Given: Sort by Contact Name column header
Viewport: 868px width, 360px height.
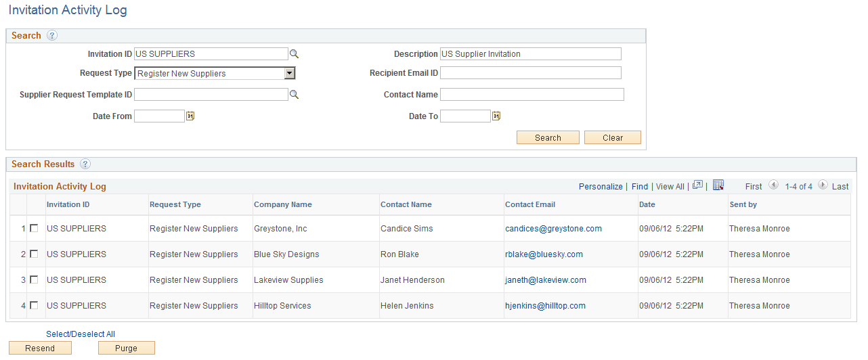Looking at the screenshot, I should tap(406, 204).
